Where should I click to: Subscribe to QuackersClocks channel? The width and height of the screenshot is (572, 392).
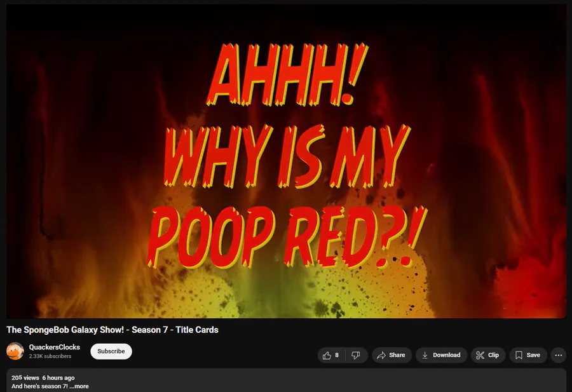pos(111,351)
